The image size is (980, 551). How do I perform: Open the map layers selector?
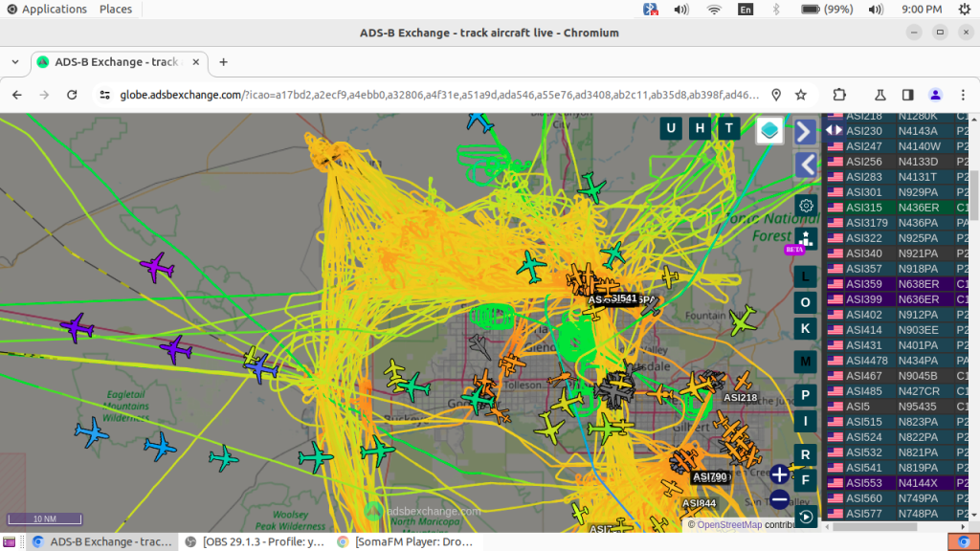coord(769,130)
